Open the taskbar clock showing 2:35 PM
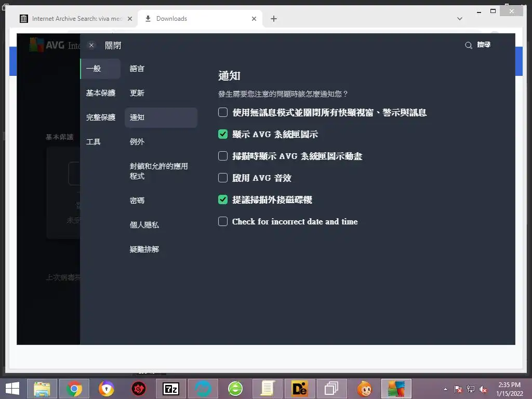 coord(509,389)
